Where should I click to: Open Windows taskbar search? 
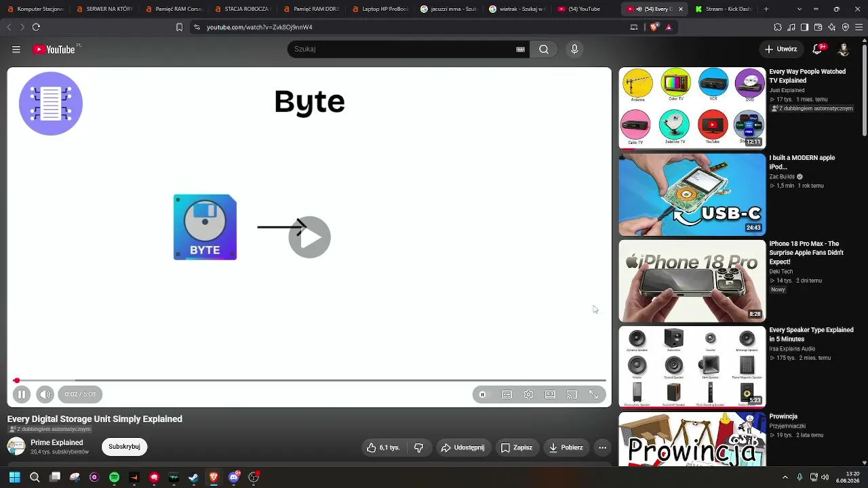point(35,477)
